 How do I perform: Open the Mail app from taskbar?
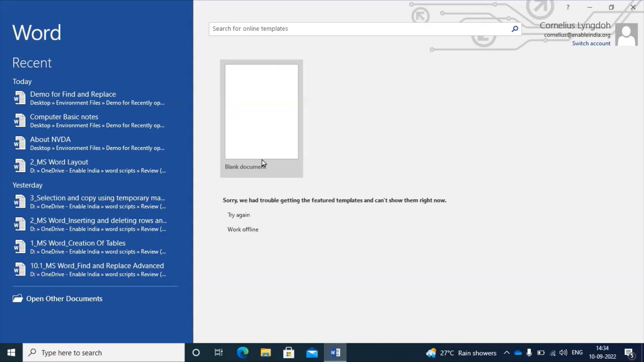tap(312, 353)
